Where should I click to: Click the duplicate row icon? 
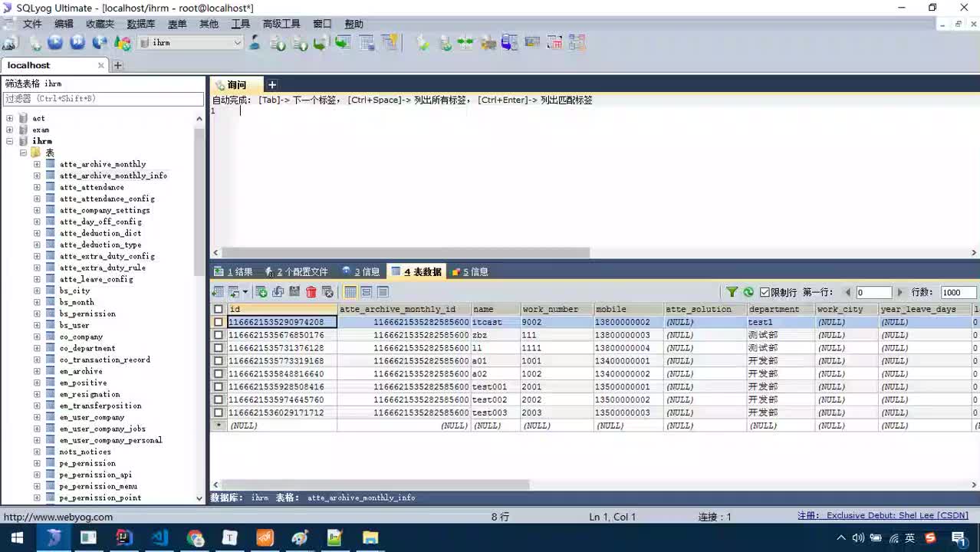[278, 292]
